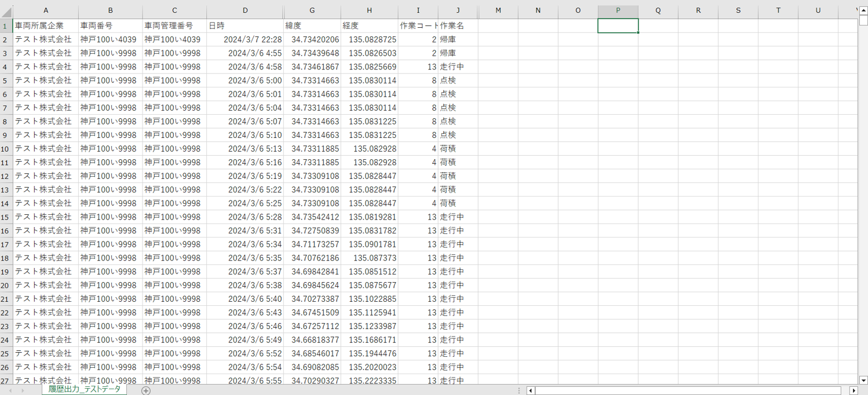Click the horizontal scrollbar track
The image size is (868, 395).
[x=688, y=391]
